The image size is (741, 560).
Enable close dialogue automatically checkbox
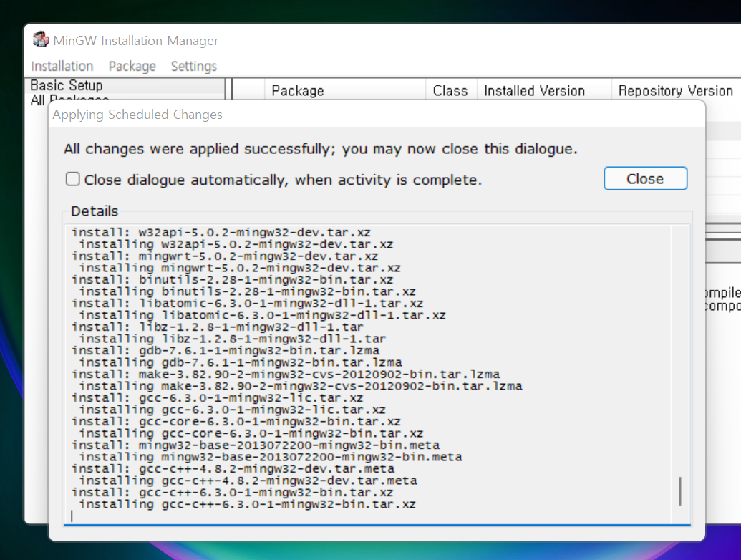tap(73, 179)
